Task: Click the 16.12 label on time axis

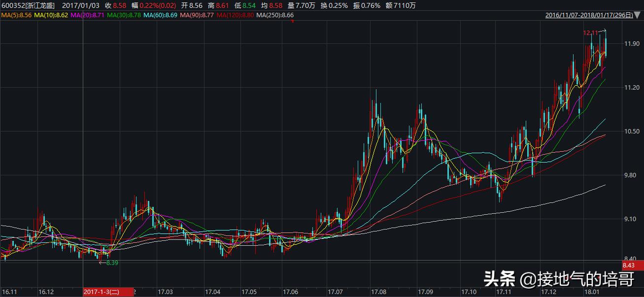Action: (46, 292)
